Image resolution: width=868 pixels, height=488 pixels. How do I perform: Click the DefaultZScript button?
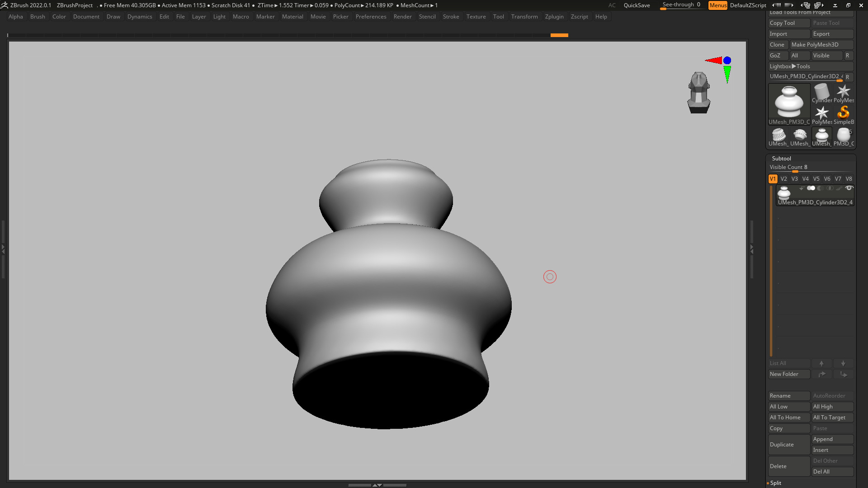(748, 5)
